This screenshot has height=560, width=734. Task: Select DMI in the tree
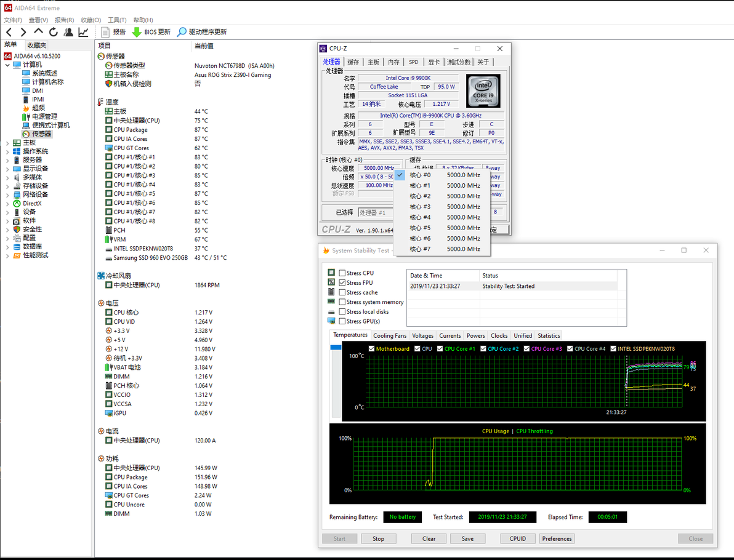coord(38,90)
